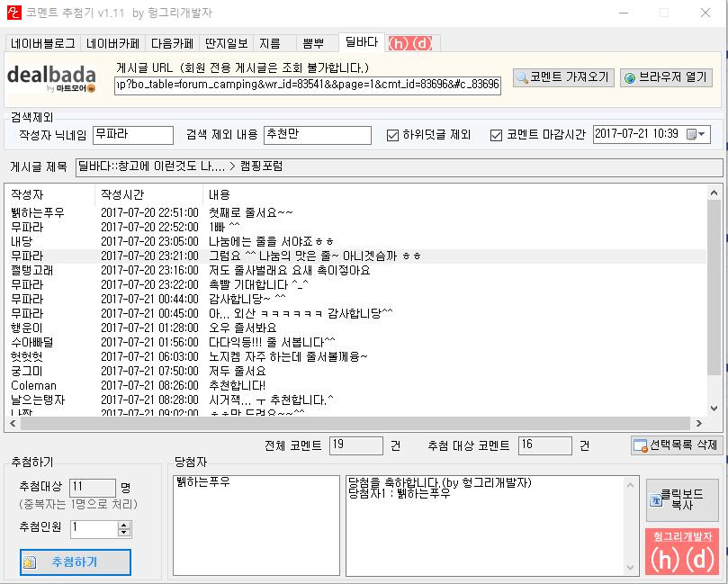Toggle the 코멘트 마감시간 checkbox
The width and height of the screenshot is (728, 584).
(496, 135)
